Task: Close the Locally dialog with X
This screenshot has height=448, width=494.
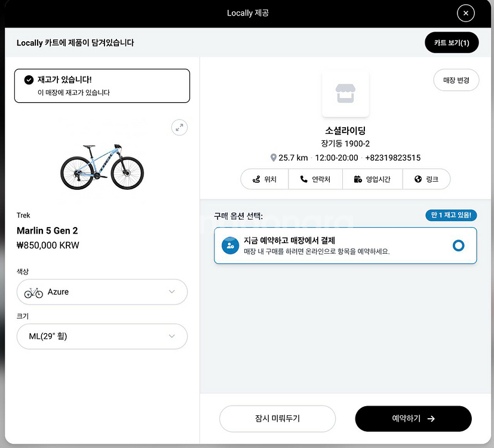Action: point(465,13)
